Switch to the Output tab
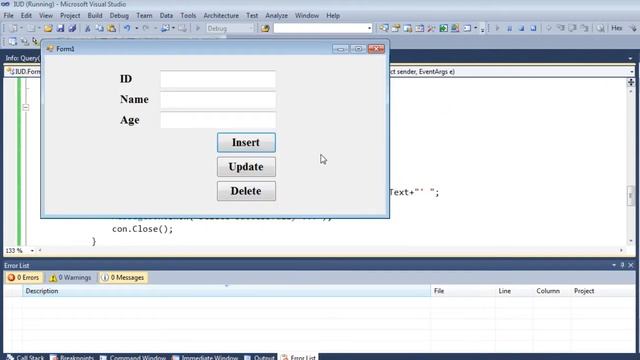 pos(260,357)
